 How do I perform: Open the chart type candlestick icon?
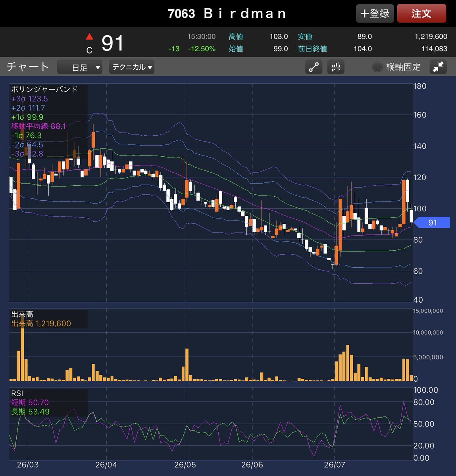336,67
